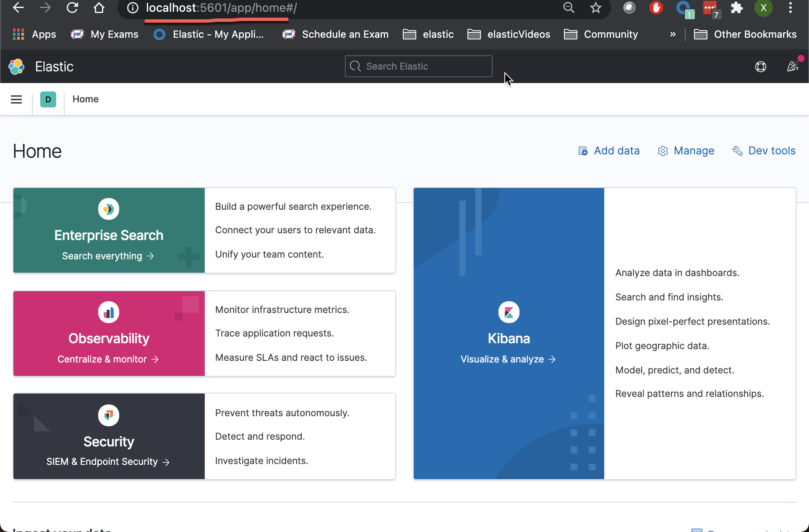Open the help menu via life-ring icon
Screen dimensions: 809x532
(761, 66)
